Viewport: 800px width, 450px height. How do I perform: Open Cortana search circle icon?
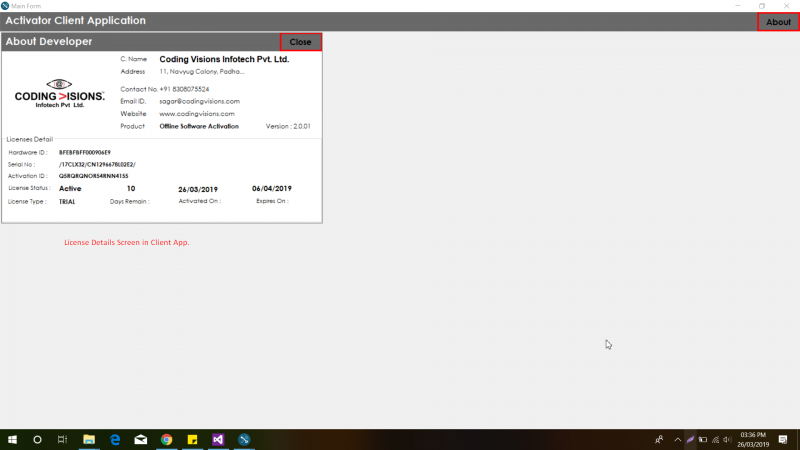tap(37, 439)
